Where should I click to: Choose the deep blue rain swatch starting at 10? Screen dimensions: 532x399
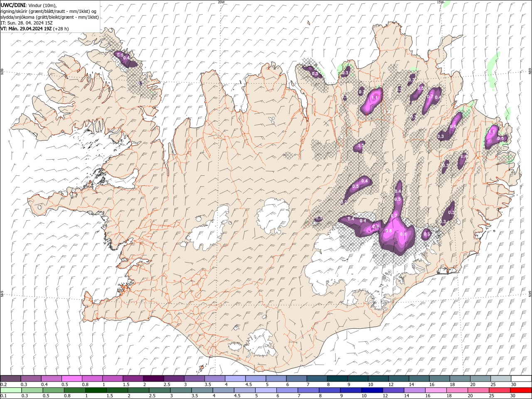point(372,390)
